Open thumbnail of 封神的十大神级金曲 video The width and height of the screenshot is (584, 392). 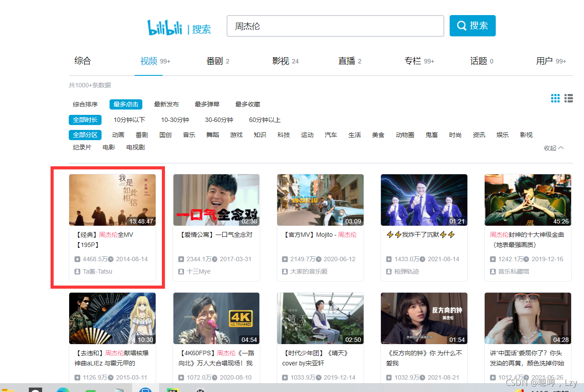point(528,200)
